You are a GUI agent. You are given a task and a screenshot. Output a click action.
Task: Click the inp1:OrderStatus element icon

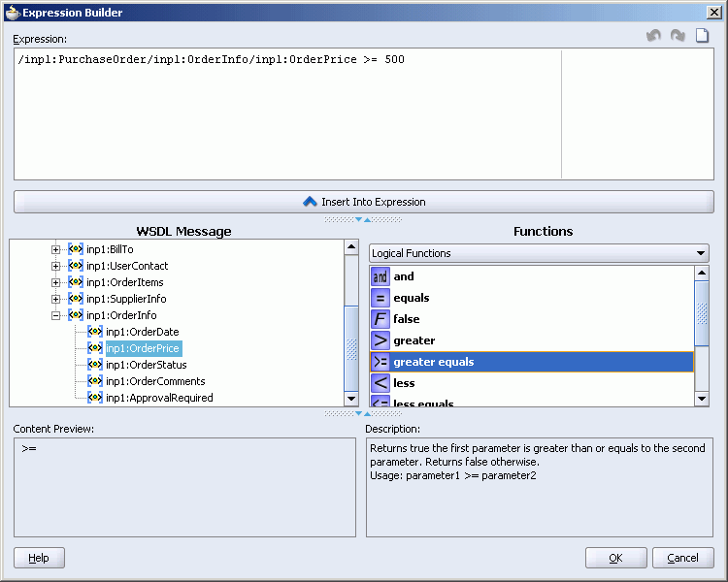(95, 365)
